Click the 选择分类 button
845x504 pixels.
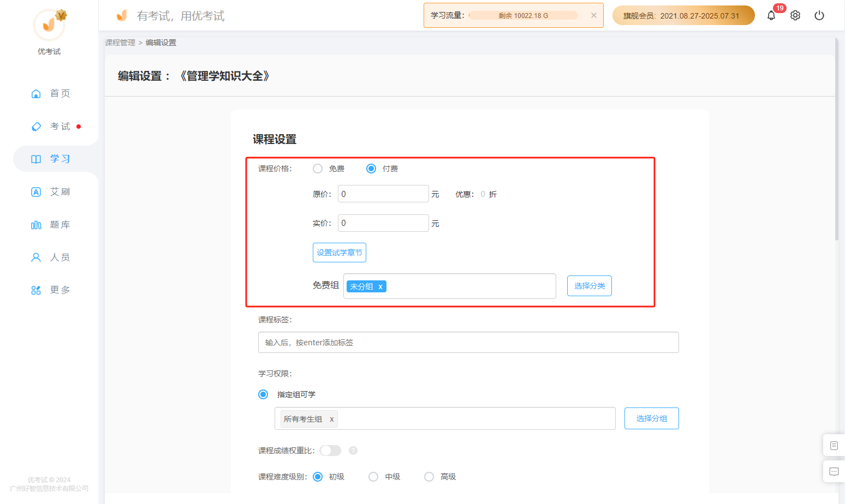tap(590, 286)
